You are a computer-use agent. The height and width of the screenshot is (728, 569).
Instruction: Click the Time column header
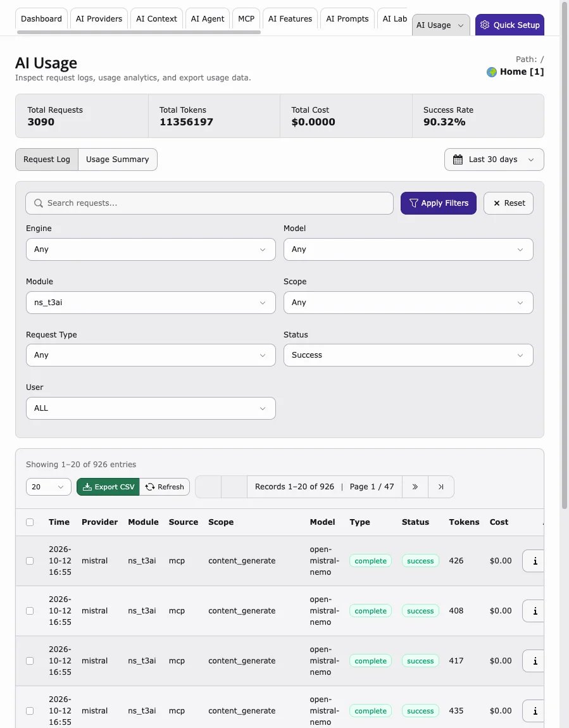(59, 522)
